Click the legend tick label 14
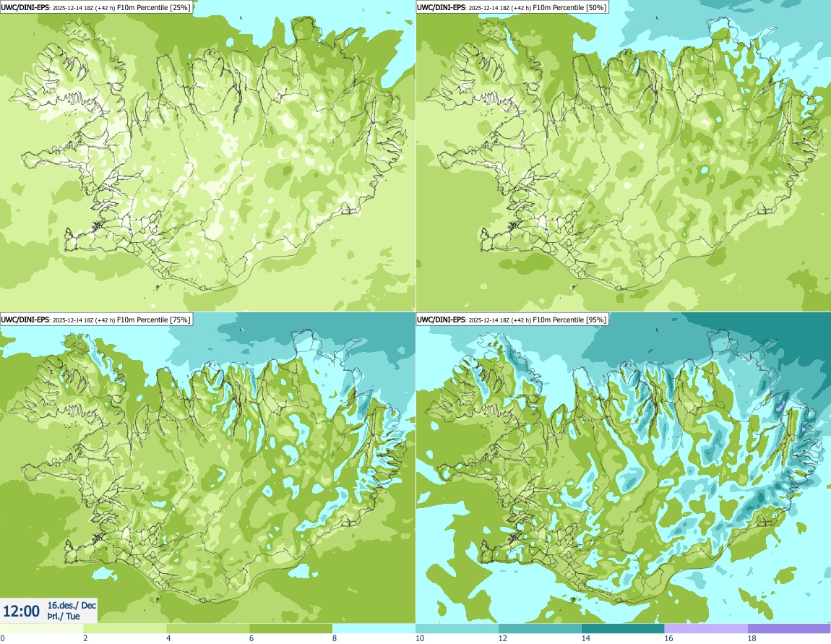Image resolution: width=831 pixels, height=644 pixels. pos(585,639)
